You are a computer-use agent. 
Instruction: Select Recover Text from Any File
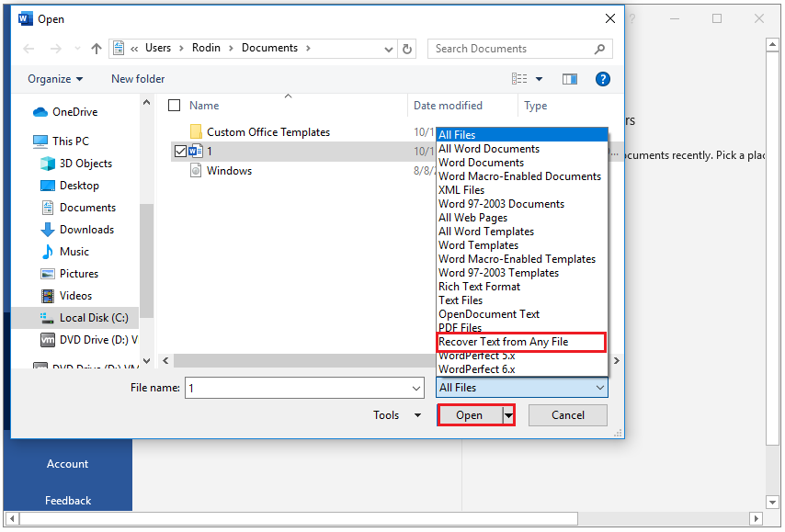tap(522, 342)
